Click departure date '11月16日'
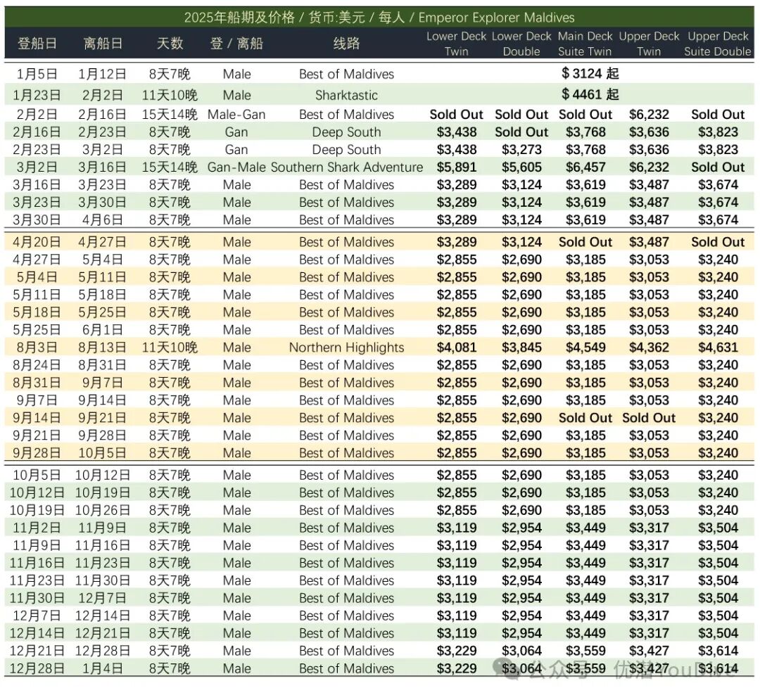Image resolution: width=760 pixels, height=700 pixels. point(102,545)
